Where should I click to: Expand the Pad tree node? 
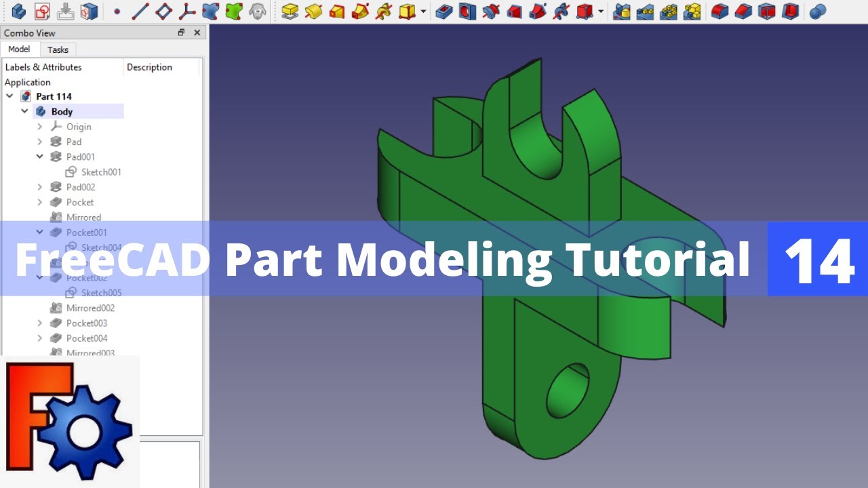pyautogui.click(x=39, y=142)
